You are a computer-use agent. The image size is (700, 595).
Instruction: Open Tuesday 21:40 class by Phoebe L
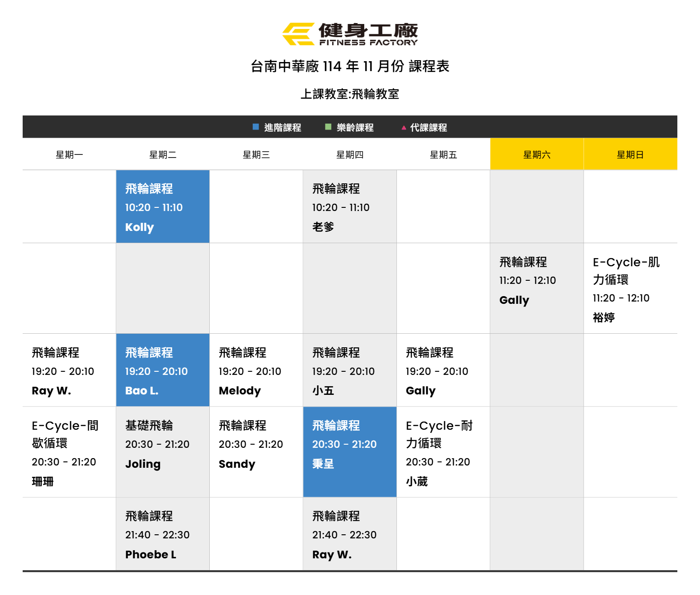coord(163,534)
